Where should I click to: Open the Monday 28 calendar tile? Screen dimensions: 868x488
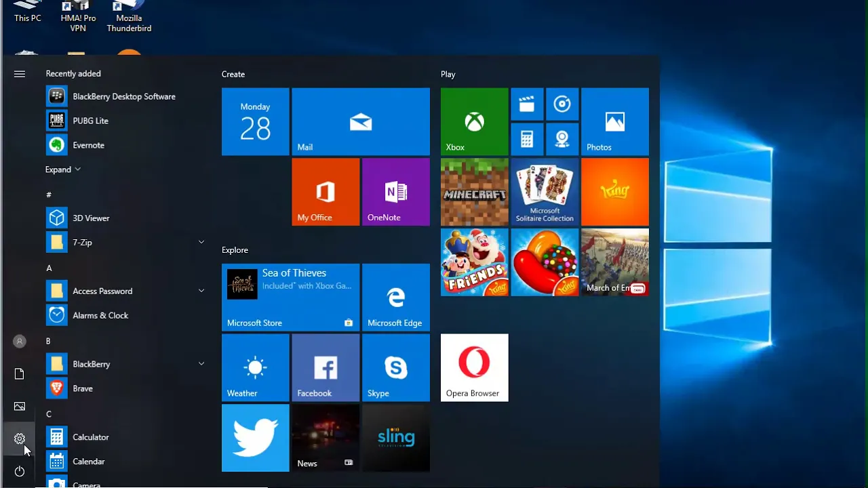(256, 122)
